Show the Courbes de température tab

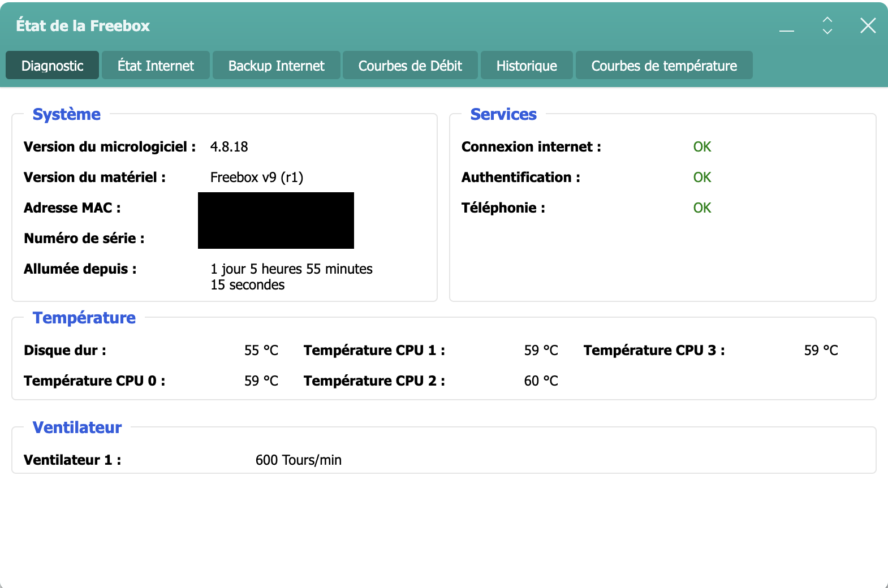(x=664, y=66)
